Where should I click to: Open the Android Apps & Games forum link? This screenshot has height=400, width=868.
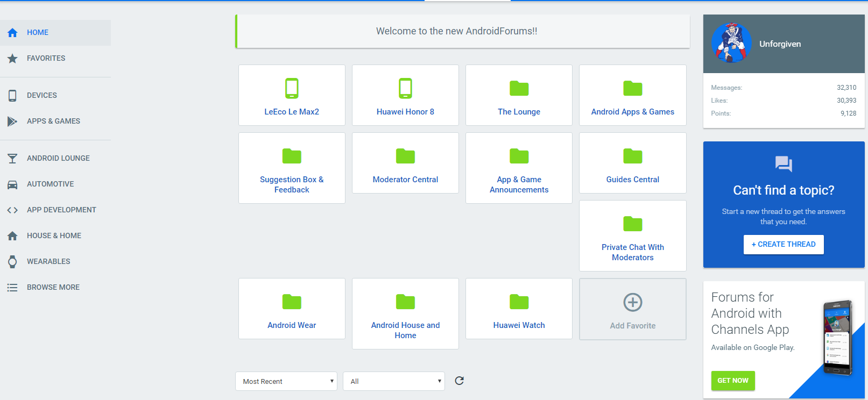[x=632, y=112]
